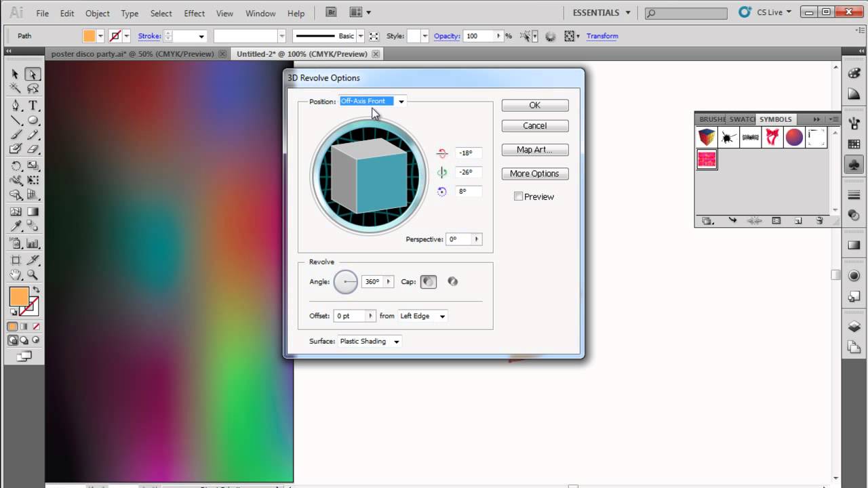This screenshot has width=868, height=488.
Task: Select the Gradient tool in toolbox
Action: 33,212
